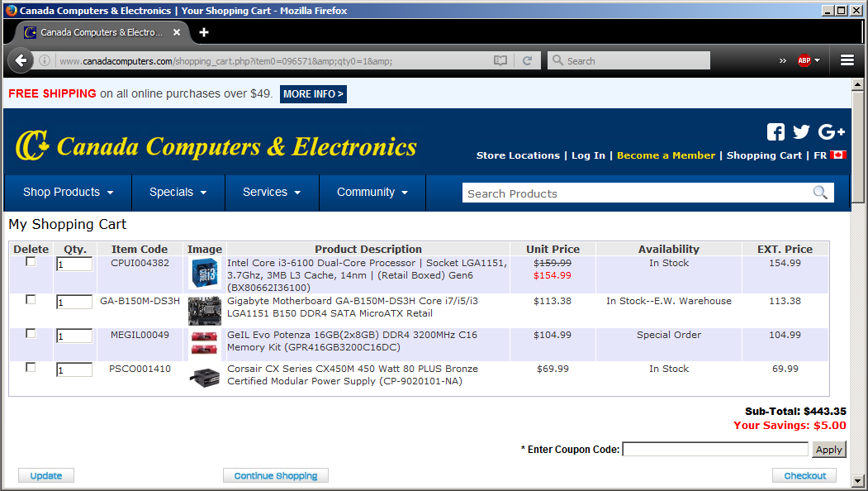The height and width of the screenshot is (491, 868).
Task: Click the Corsair CX Series CX450M description
Action: pyautogui.click(x=353, y=374)
